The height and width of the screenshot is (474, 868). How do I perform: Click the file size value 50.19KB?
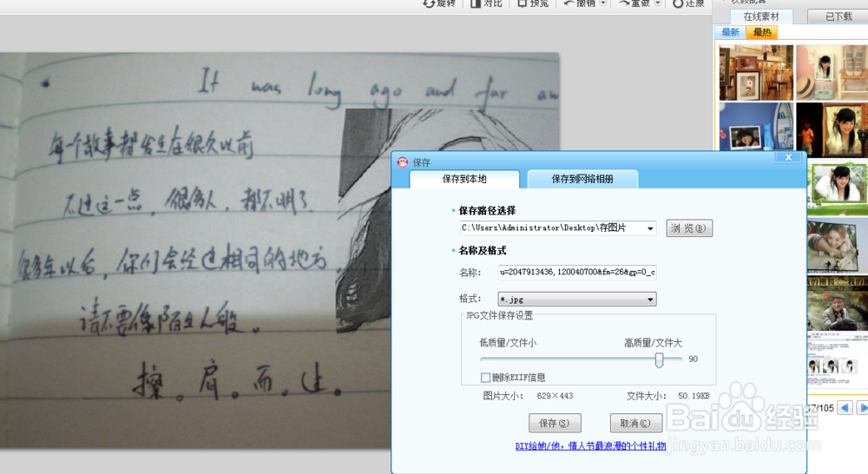pos(694,396)
